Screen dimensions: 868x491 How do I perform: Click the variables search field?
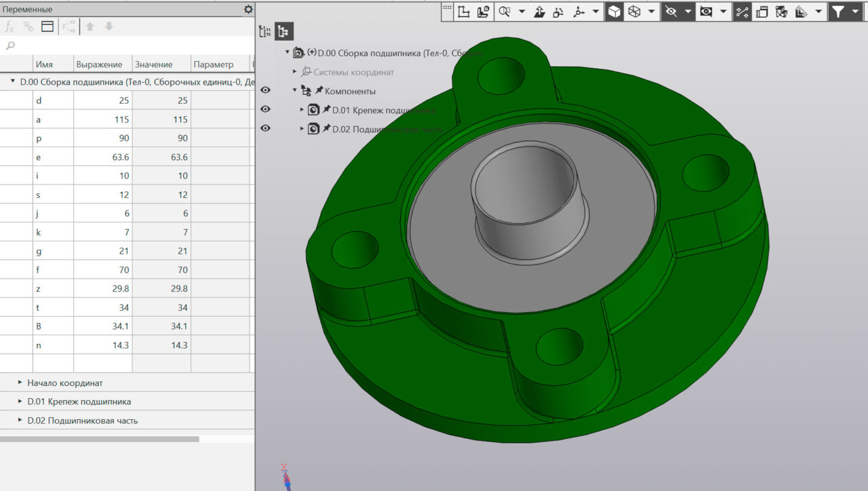click(x=129, y=45)
